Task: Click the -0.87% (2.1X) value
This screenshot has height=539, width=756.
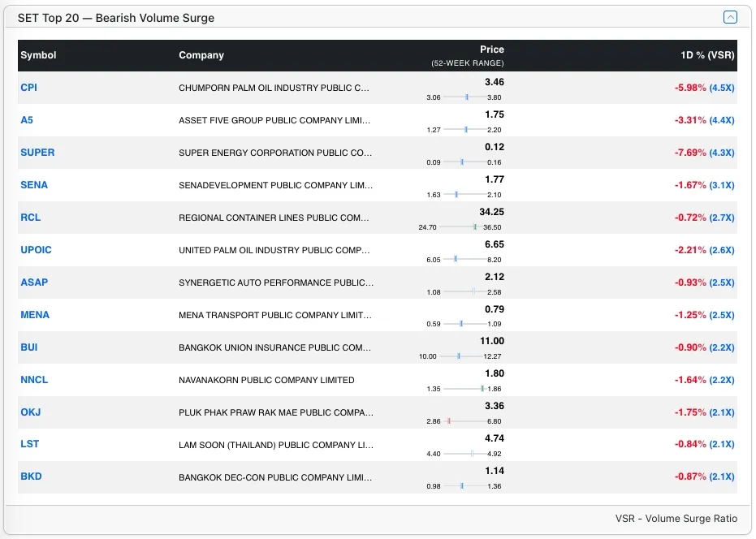Action: click(704, 476)
